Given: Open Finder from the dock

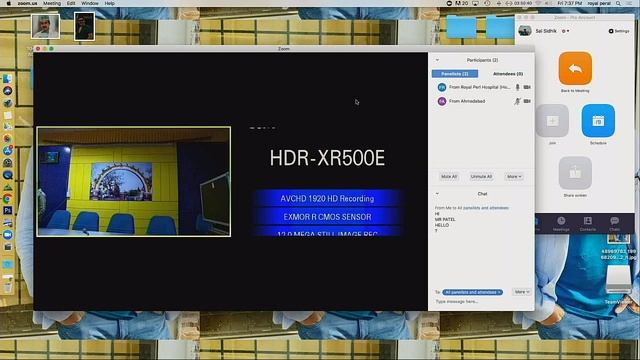Looking at the screenshot, I should coord(7,79).
